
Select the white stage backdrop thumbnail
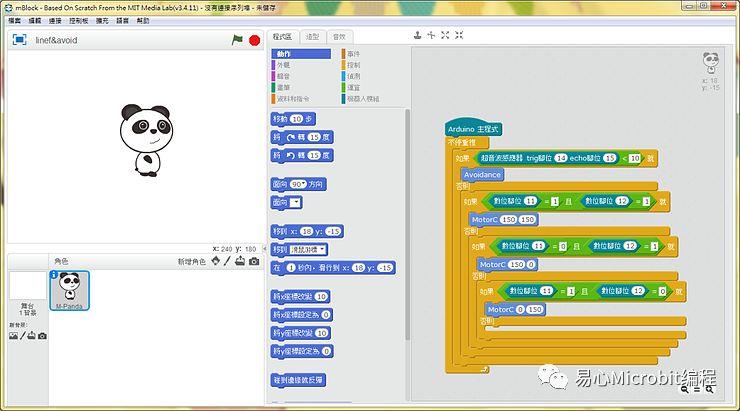(x=27, y=285)
